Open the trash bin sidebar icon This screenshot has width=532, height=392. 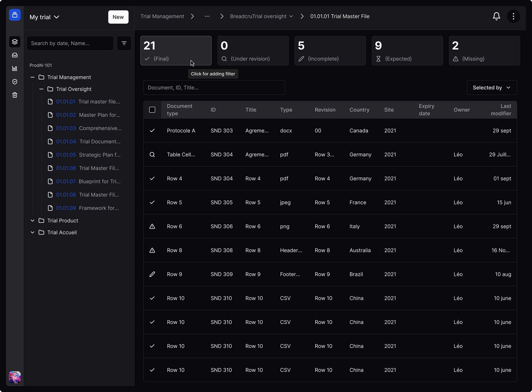[x=15, y=95]
